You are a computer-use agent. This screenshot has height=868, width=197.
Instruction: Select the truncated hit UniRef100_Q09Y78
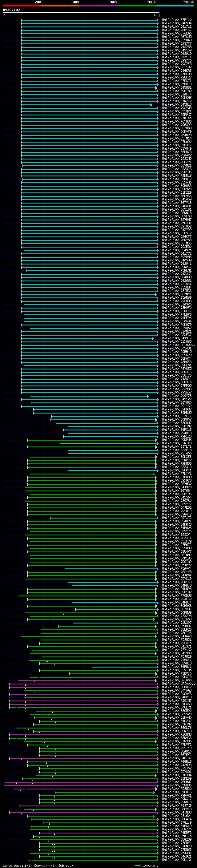click(x=176, y=396)
